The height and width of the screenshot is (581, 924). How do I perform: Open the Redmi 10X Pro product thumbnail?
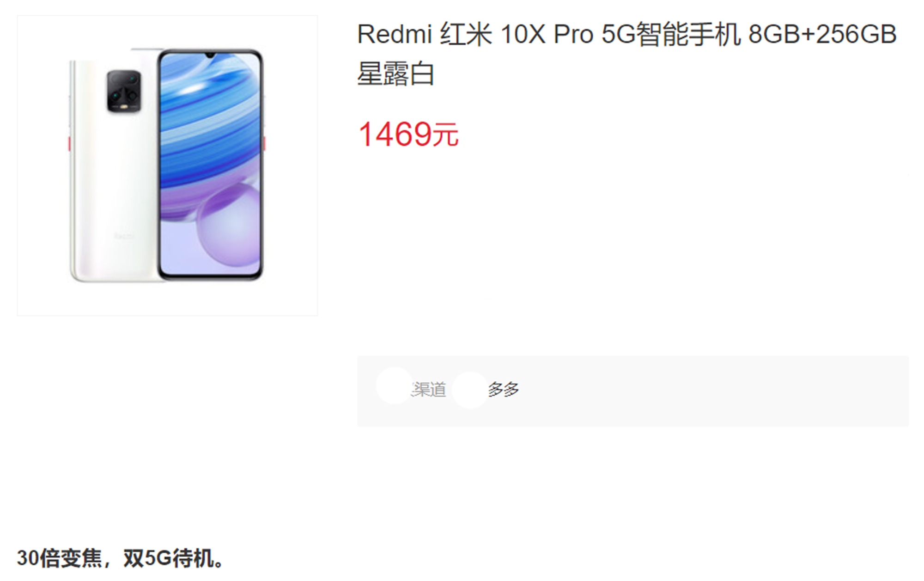tap(167, 165)
